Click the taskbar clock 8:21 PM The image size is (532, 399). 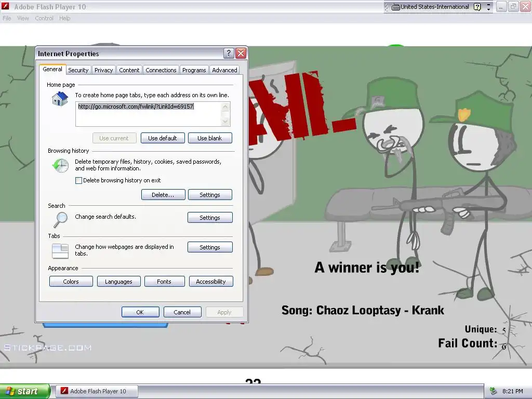512,391
